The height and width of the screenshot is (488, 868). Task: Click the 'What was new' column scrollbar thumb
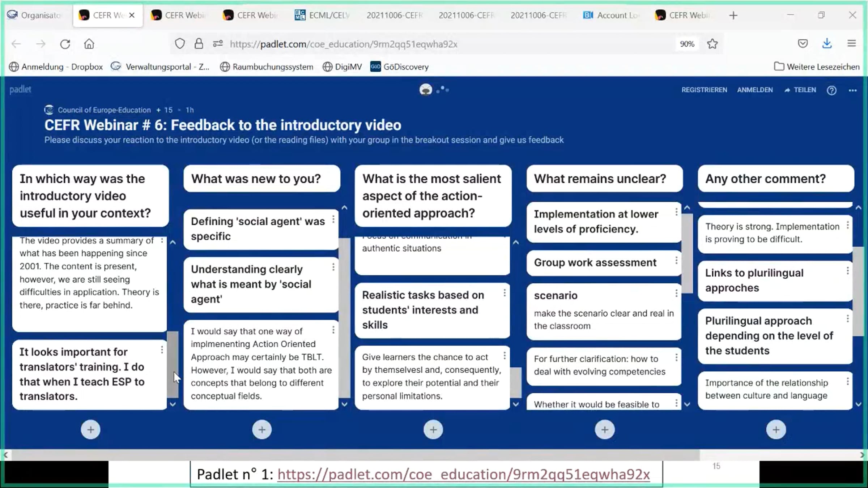click(x=344, y=318)
